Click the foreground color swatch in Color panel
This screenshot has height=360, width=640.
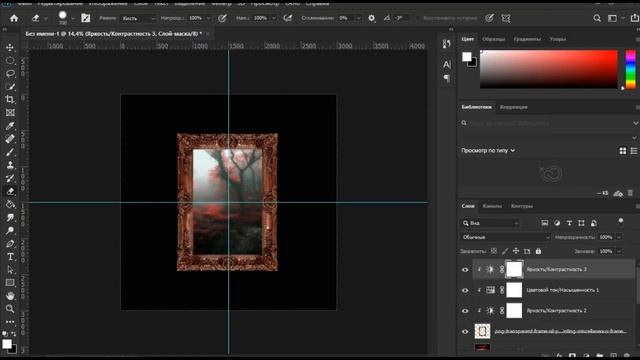[x=467, y=57]
